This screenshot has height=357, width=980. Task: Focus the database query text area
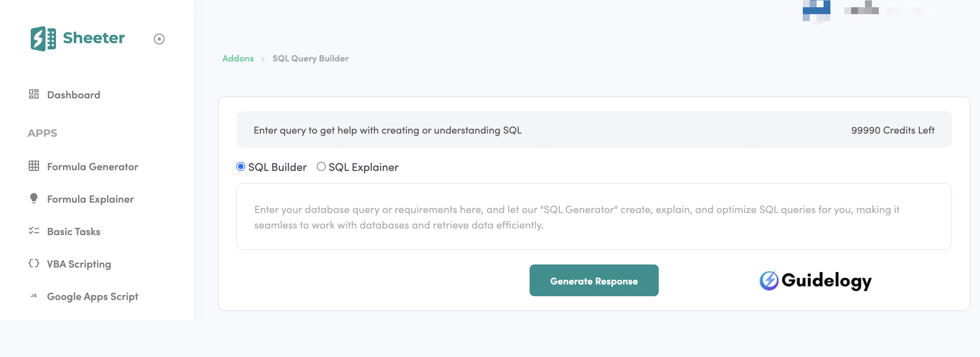593,217
